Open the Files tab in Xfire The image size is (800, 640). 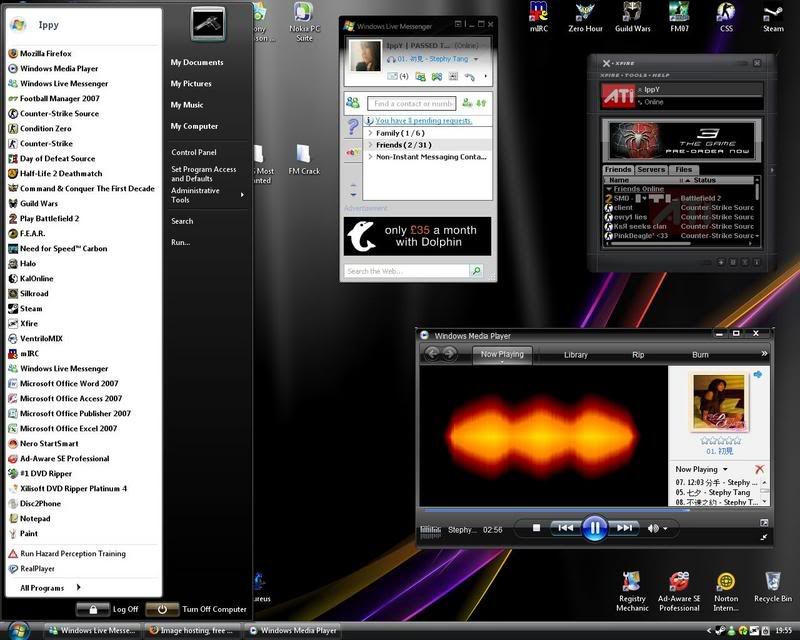point(683,169)
